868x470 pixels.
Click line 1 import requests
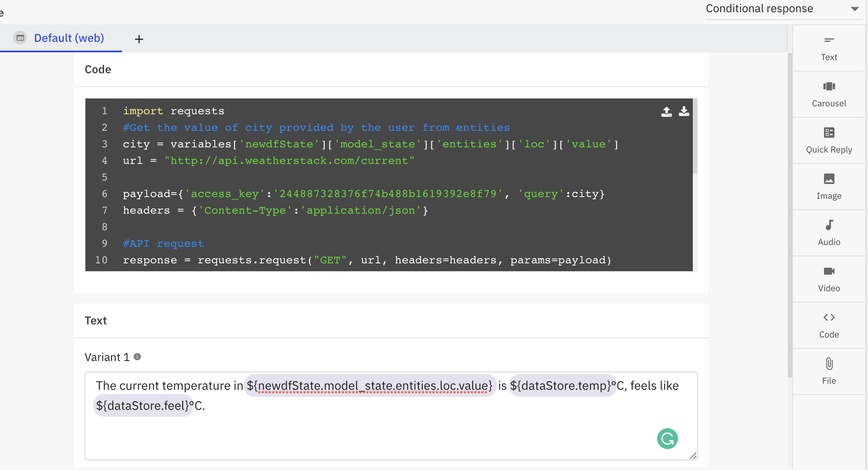[173, 111]
